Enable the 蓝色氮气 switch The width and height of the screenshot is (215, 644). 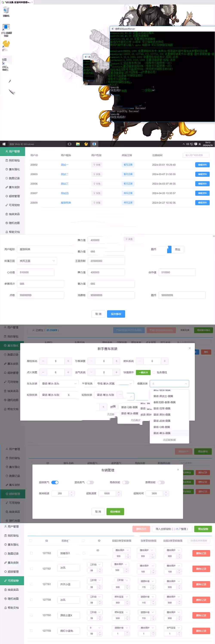pyautogui.click(x=90, y=483)
